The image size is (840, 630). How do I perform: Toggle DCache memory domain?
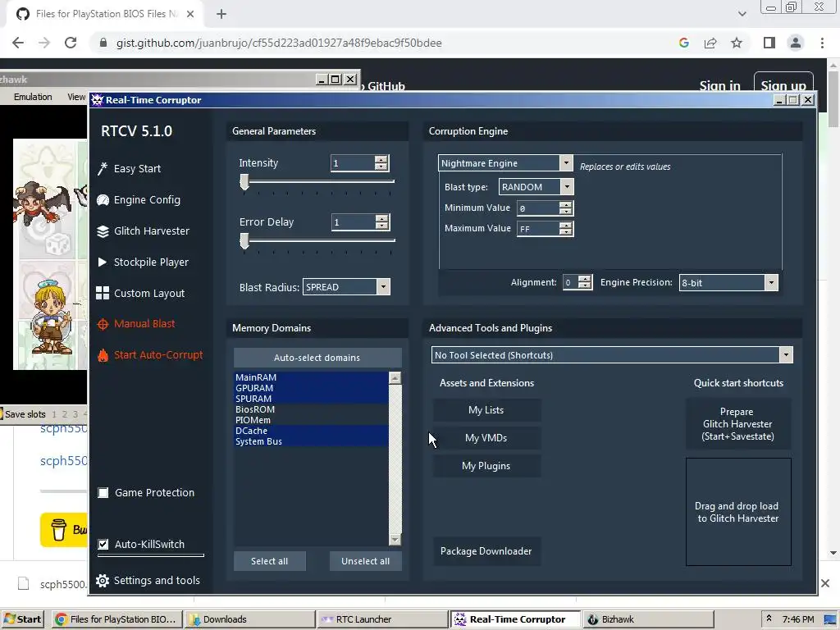click(x=311, y=431)
